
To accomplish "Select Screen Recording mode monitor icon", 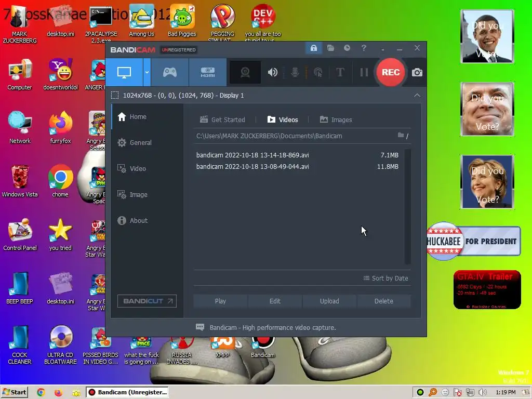I will 124,72.
